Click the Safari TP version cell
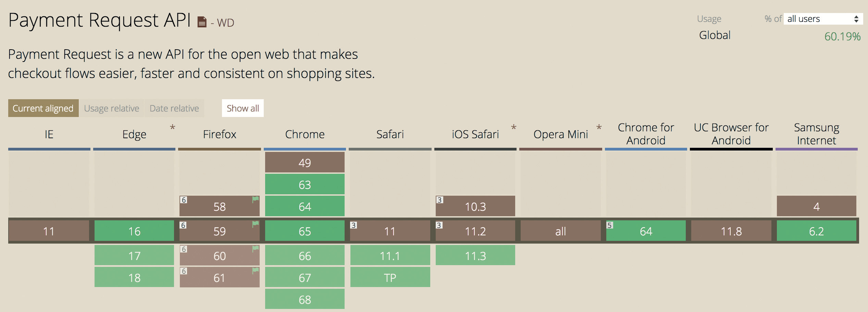Image resolution: width=868 pixels, height=312 pixels. tap(390, 277)
